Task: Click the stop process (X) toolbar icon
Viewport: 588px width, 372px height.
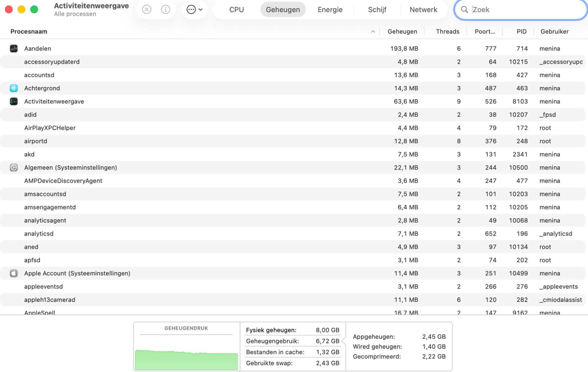Action: [x=146, y=9]
